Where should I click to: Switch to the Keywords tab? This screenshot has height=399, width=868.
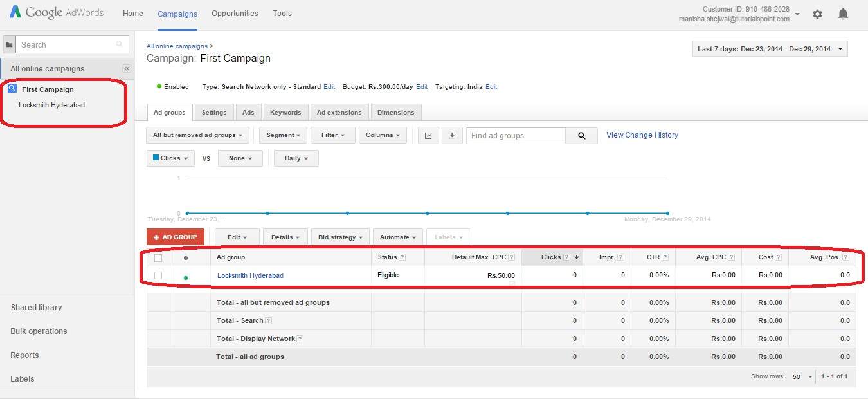(285, 111)
